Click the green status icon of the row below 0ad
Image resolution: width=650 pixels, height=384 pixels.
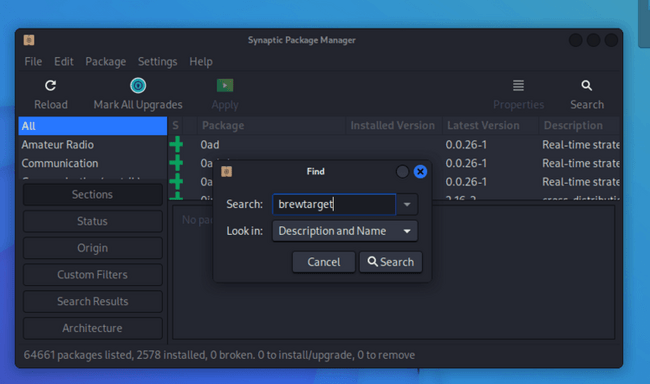(x=176, y=163)
